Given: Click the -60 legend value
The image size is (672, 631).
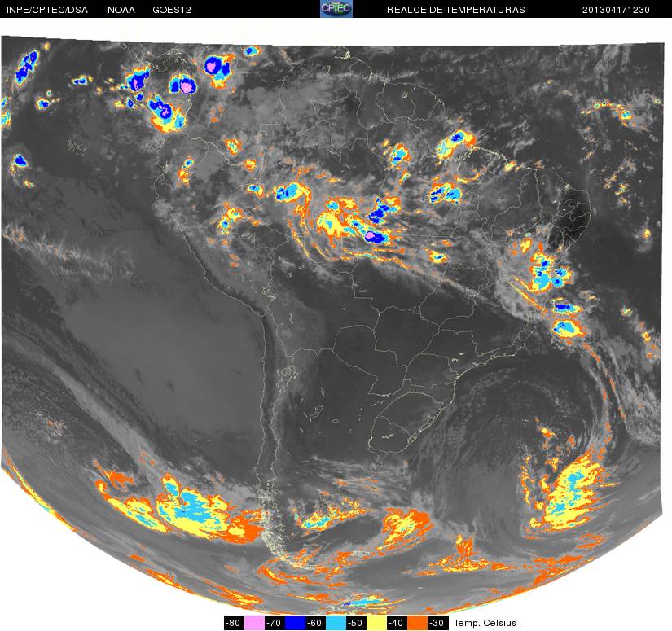Looking at the screenshot, I should tap(315, 623).
